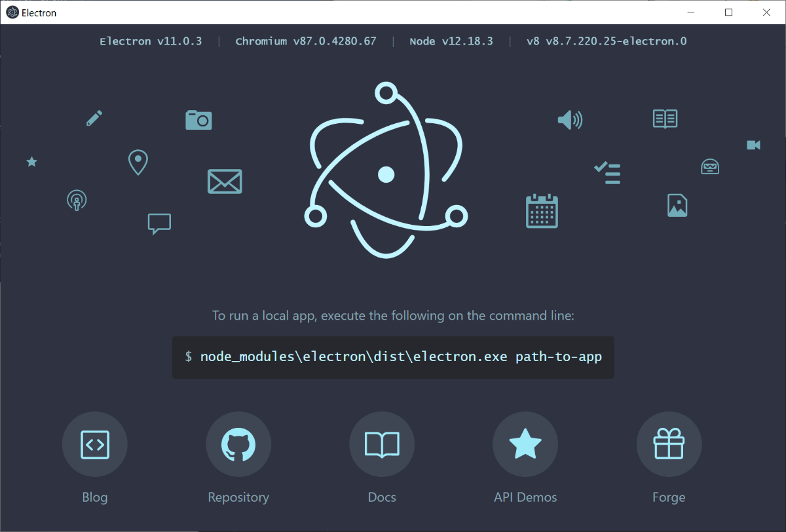Open the Docs book icon
This screenshot has width=786, height=532.
click(x=382, y=444)
